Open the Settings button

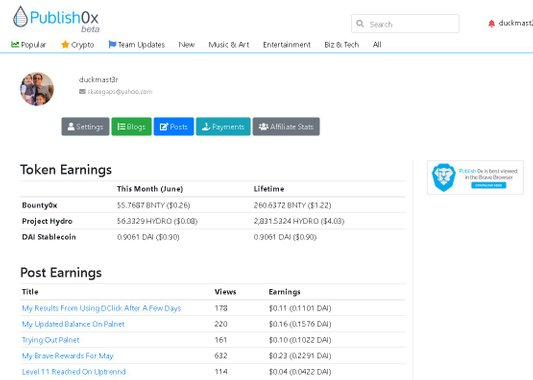coord(85,126)
